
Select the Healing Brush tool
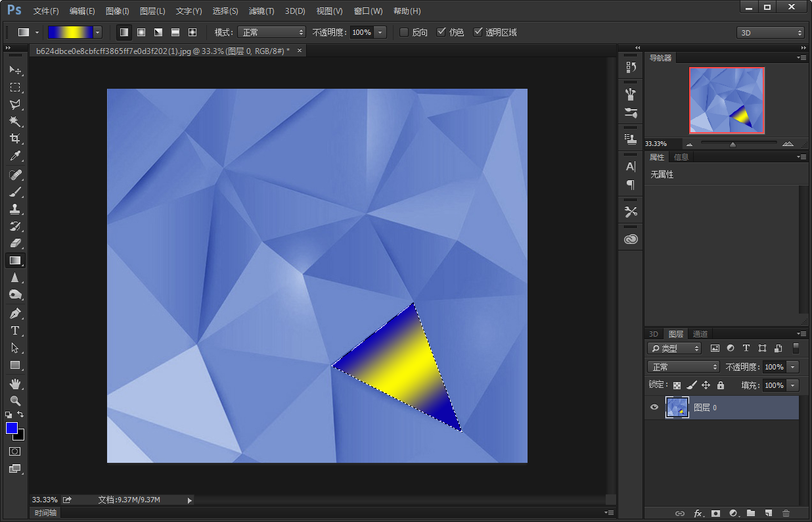coord(15,175)
